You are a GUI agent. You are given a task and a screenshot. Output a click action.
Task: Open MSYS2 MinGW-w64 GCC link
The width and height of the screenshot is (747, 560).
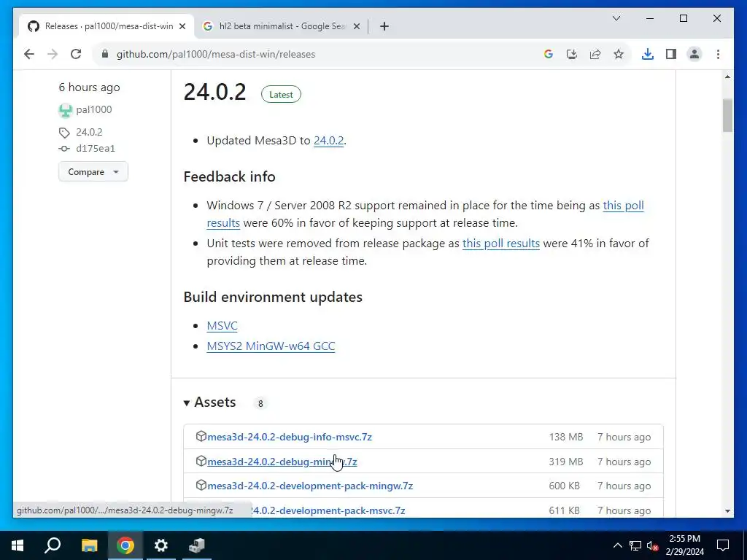pyautogui.click(x=271, y=346)
